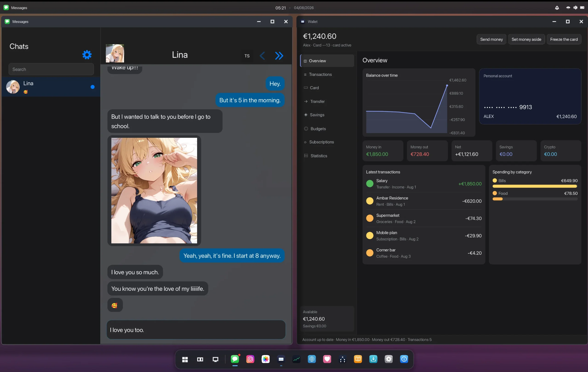Click the Bills spending progress bar

(535, 186)
